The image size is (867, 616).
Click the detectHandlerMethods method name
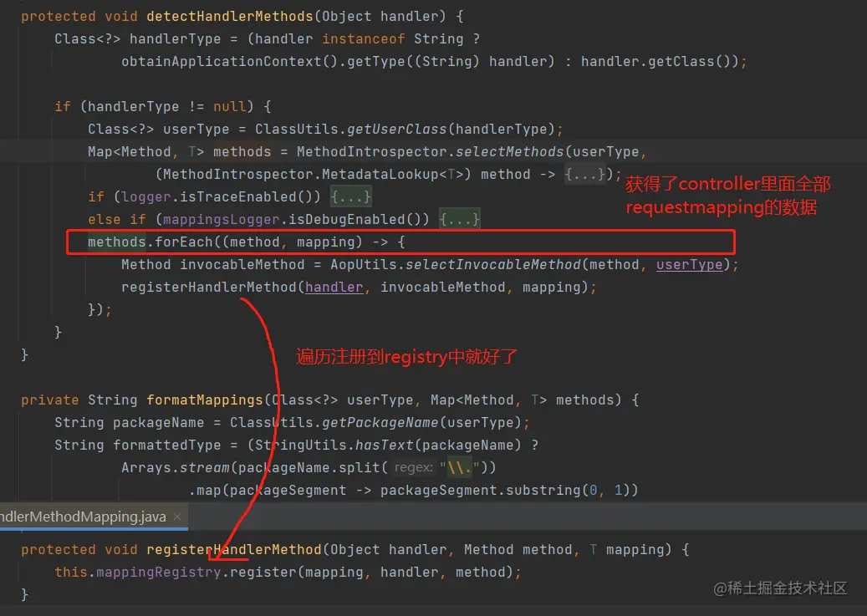[x=230, y=16]
